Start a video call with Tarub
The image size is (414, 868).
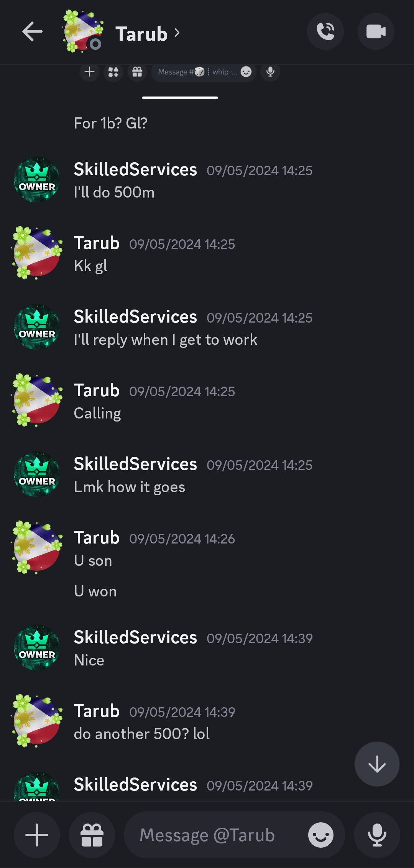coord(376,31)
